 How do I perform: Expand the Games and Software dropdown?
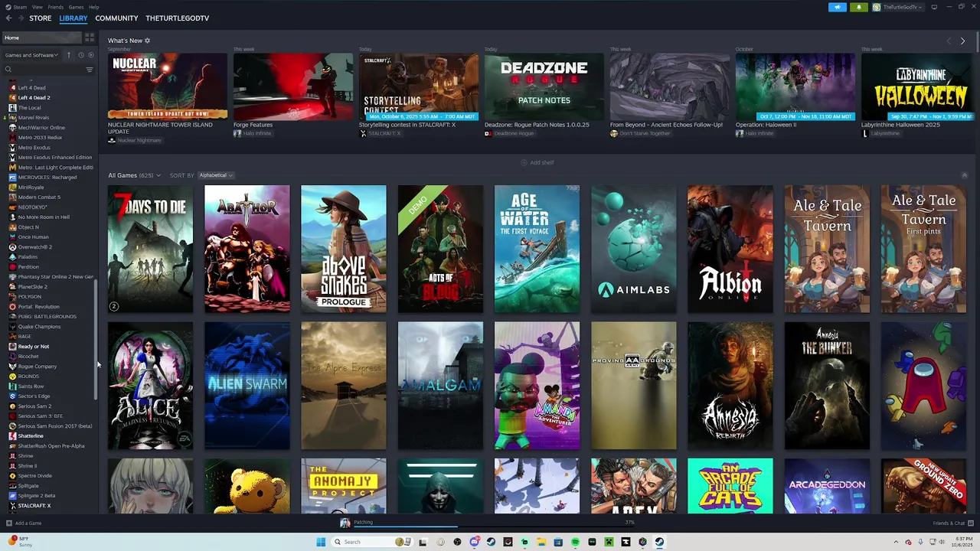pos(31,55)
